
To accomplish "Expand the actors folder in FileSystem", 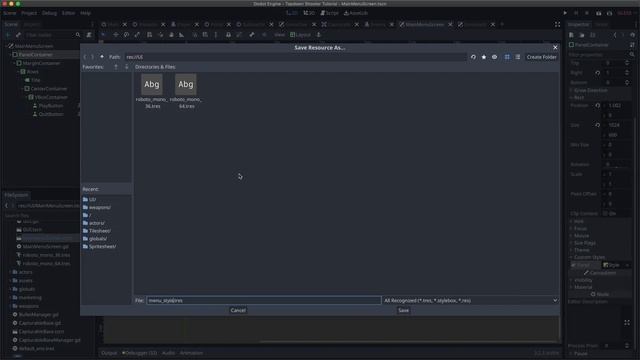I will (11, 272).
